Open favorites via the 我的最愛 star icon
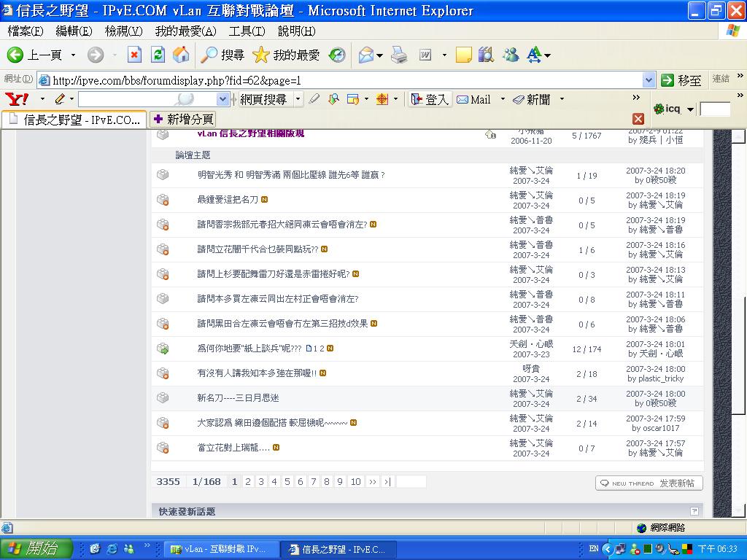747x560 pixels. tap(260, 55)
